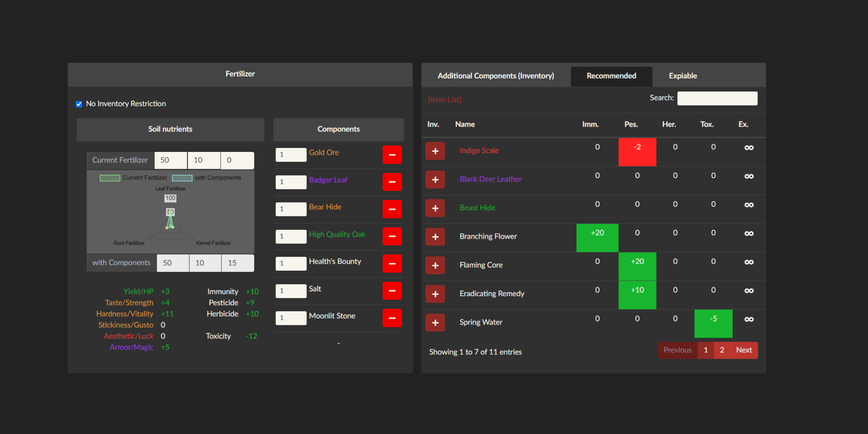868x434 pixels.
Task: Sort by the Tox. column header
Action: coord(707,124)
